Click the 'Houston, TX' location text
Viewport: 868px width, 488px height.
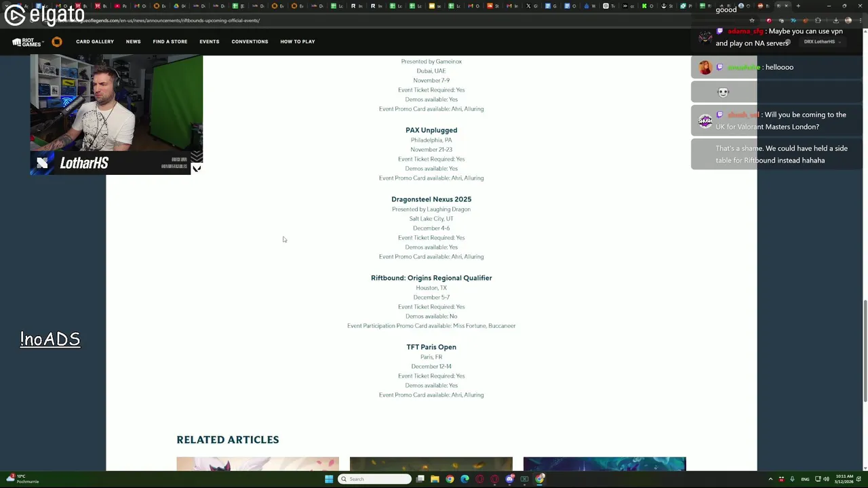click(431, 288)
